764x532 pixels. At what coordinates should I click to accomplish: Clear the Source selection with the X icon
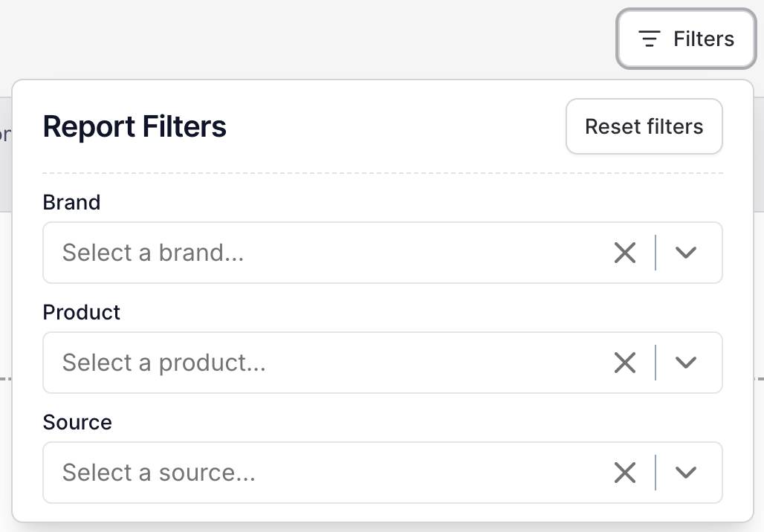[624, 473]
